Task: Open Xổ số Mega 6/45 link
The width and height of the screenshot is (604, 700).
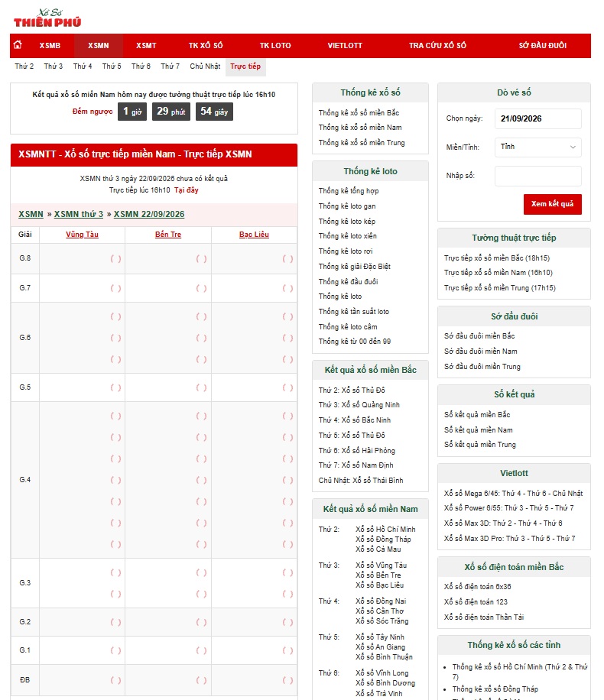Action: tap(513, 494)
